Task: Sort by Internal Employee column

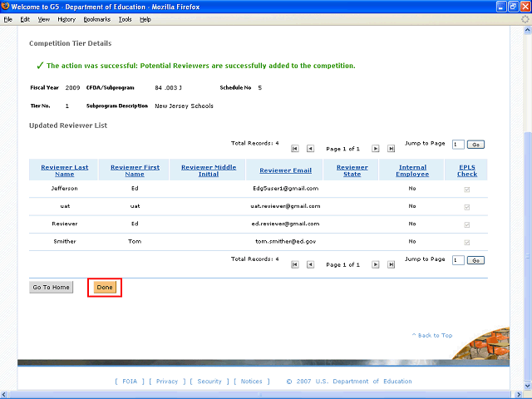Action: tap(412, 170)
